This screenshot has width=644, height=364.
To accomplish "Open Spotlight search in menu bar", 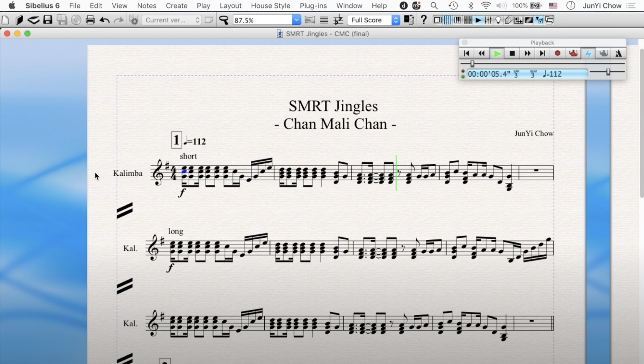I will tap(434, 6).
